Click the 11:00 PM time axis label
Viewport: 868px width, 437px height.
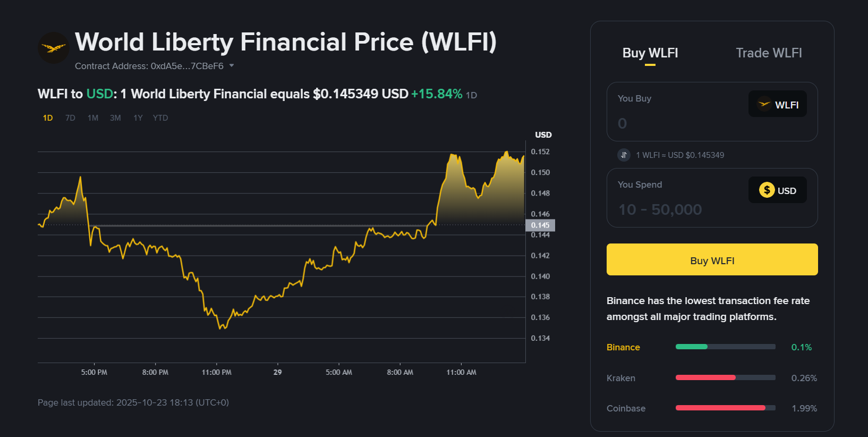[x=217, y=372]
